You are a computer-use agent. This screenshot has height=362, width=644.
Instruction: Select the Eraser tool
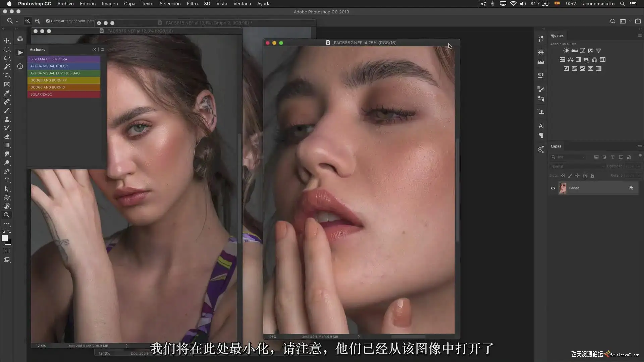(7, 136)
